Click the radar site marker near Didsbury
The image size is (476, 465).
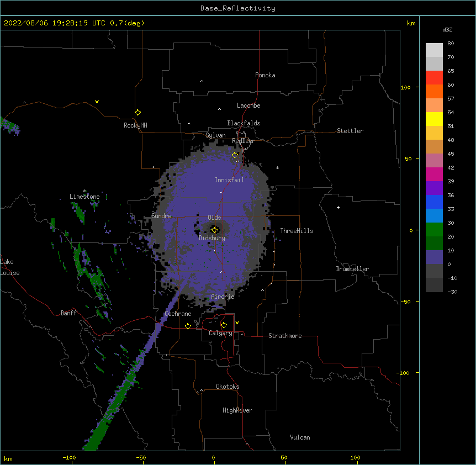pyautogui.click(x=214, y=230)
